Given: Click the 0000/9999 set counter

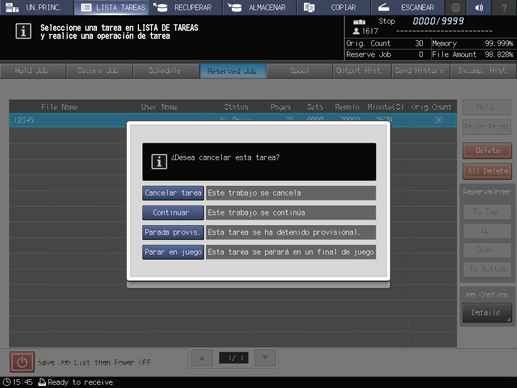Looking at the screenshot, I should (438, 21).
